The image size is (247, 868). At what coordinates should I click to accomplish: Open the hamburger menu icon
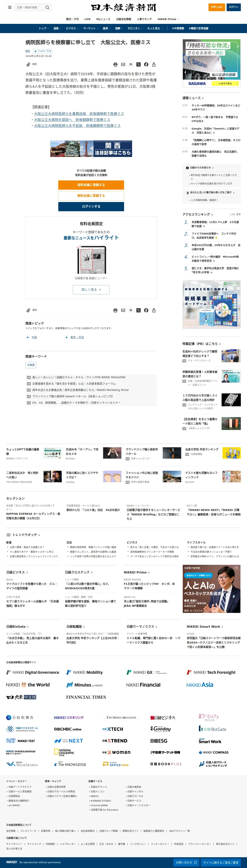pos(10,8)
